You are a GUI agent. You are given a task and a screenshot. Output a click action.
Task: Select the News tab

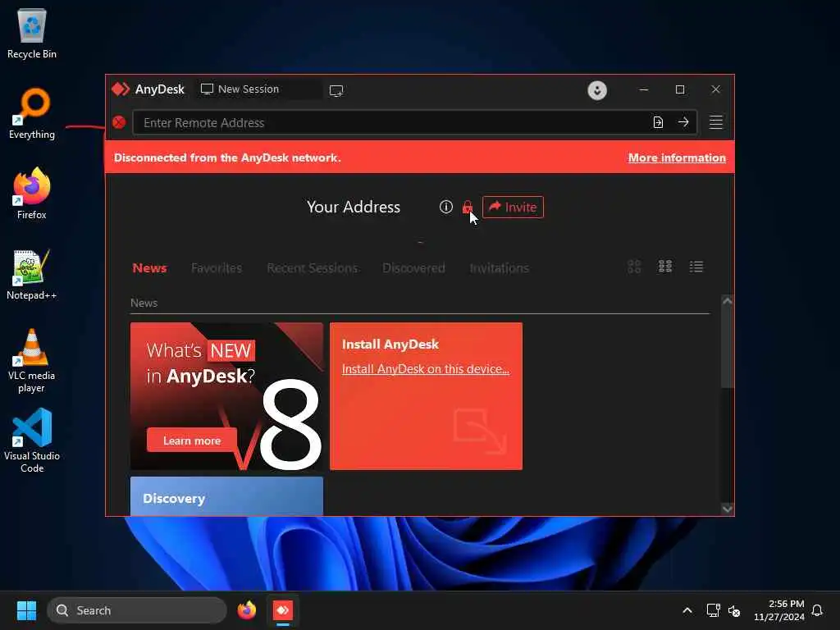point(149,268)
